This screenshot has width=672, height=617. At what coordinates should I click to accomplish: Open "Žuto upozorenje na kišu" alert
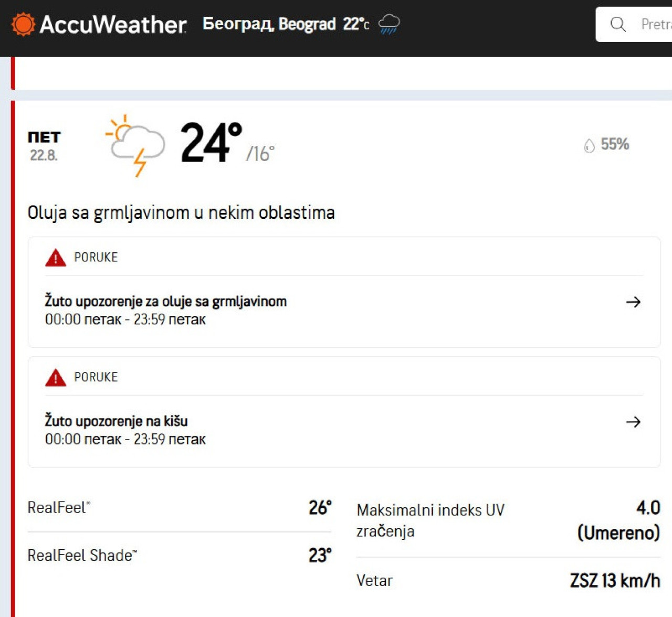coord(116,421)
